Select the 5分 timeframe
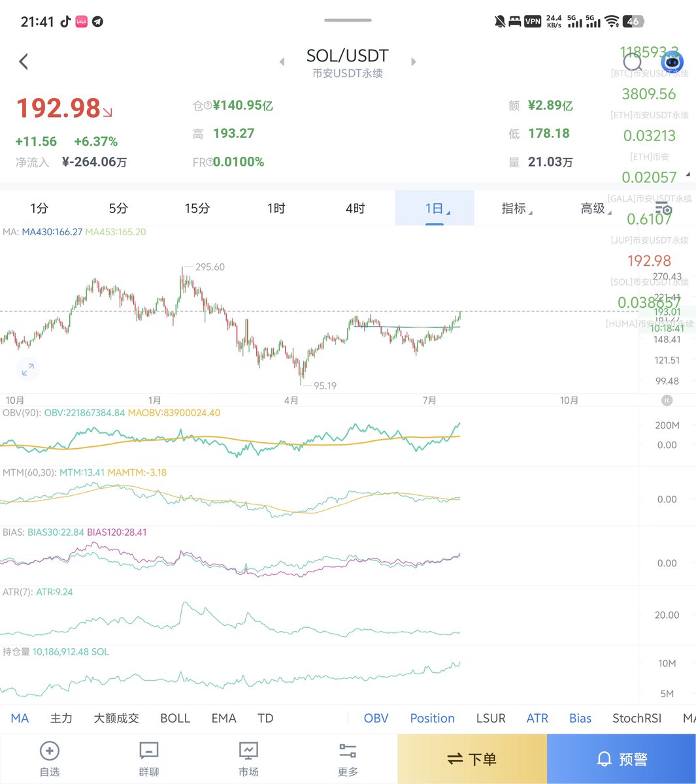 click(x=118, y=208)
